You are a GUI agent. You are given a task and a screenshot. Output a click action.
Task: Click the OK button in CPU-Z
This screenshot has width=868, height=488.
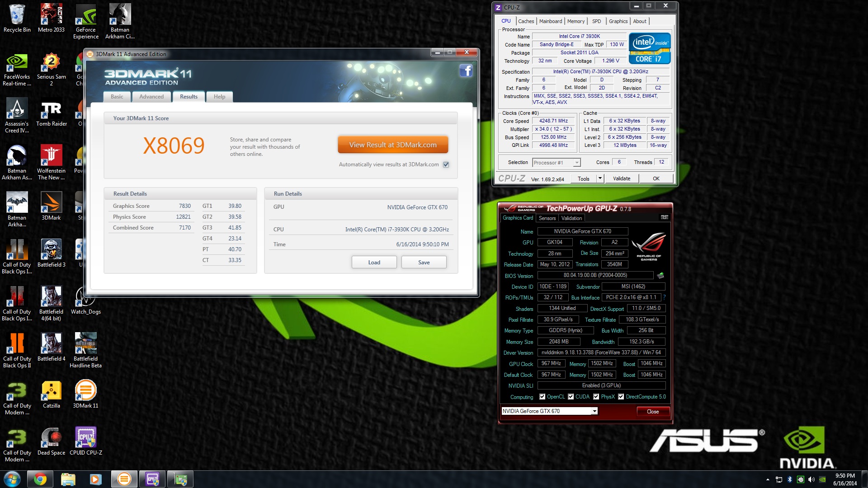[x=656, y=178]
